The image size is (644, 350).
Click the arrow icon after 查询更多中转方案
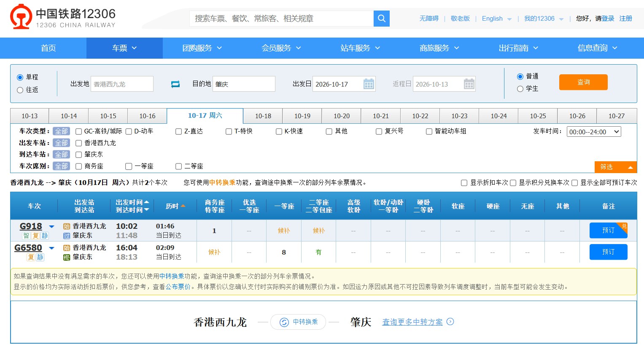tap(450, 322)
